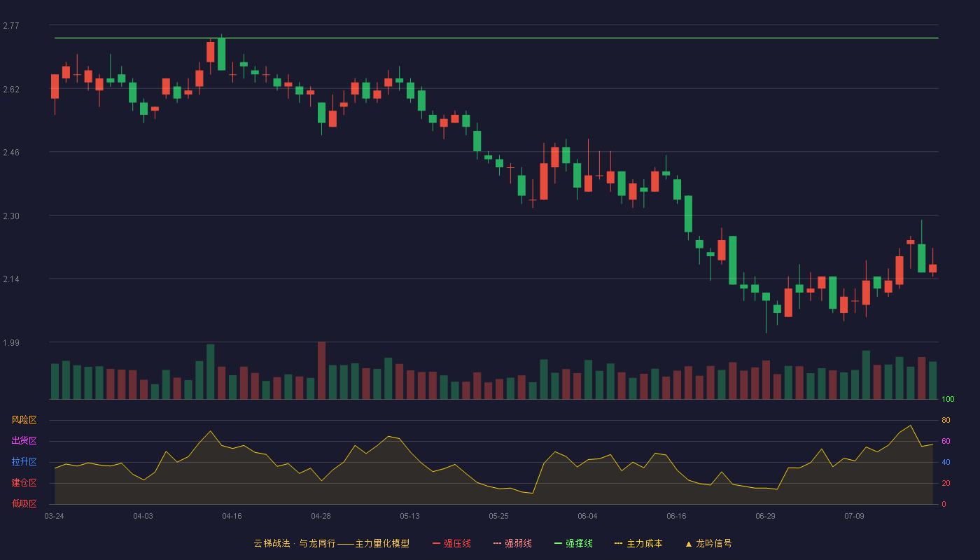Viewport: 980px width, 560px height.
Task: Select the 建仓区 zone label
Action: (24, 483)
